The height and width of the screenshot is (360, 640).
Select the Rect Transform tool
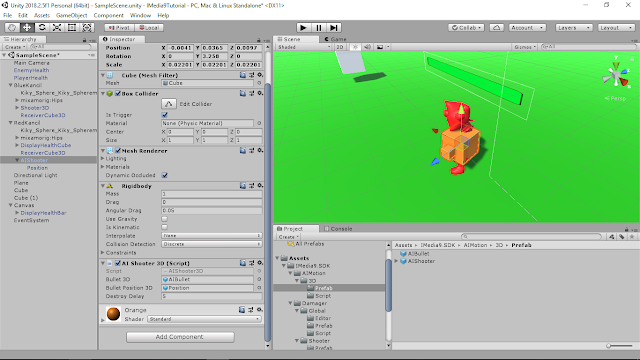[x=72, y=27]
